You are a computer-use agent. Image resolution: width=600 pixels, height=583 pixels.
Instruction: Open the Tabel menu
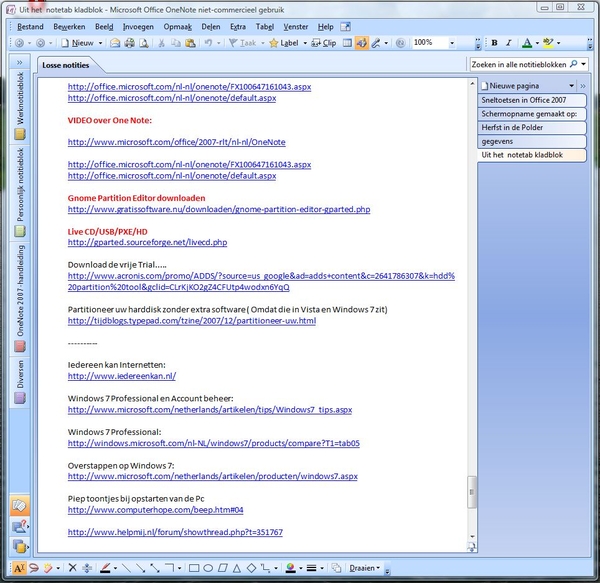[265, 27]
